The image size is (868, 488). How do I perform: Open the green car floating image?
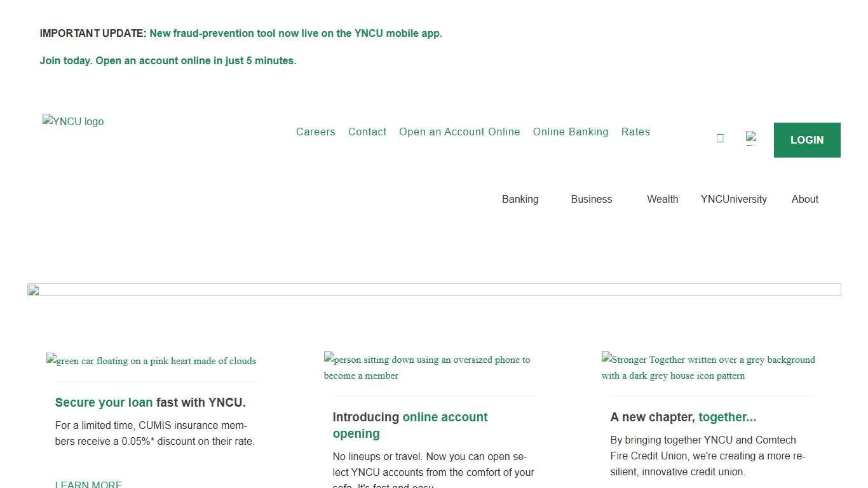tap(151, 361)
